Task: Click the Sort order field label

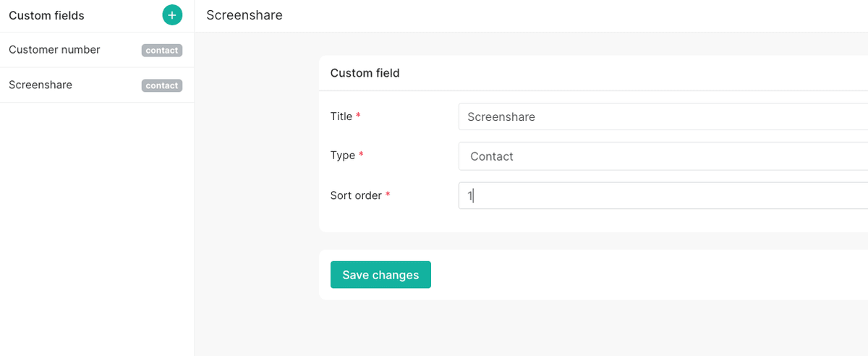Action: pos(356,195)
